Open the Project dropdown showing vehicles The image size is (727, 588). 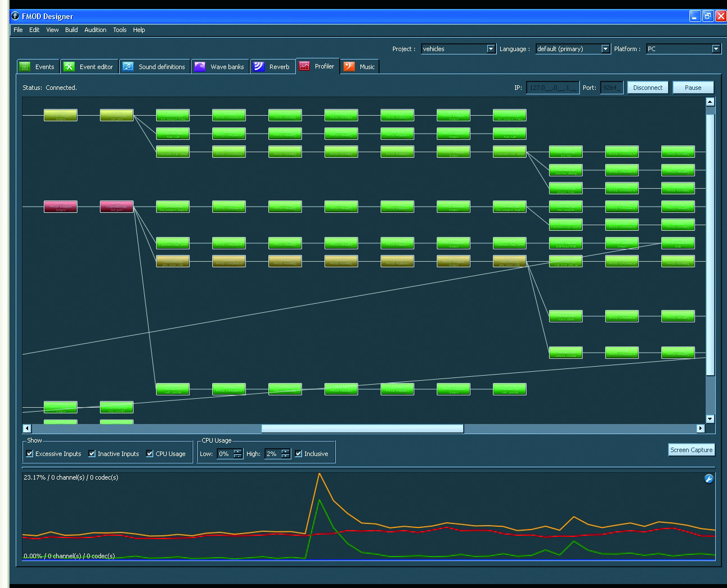[x=491, y=49]
